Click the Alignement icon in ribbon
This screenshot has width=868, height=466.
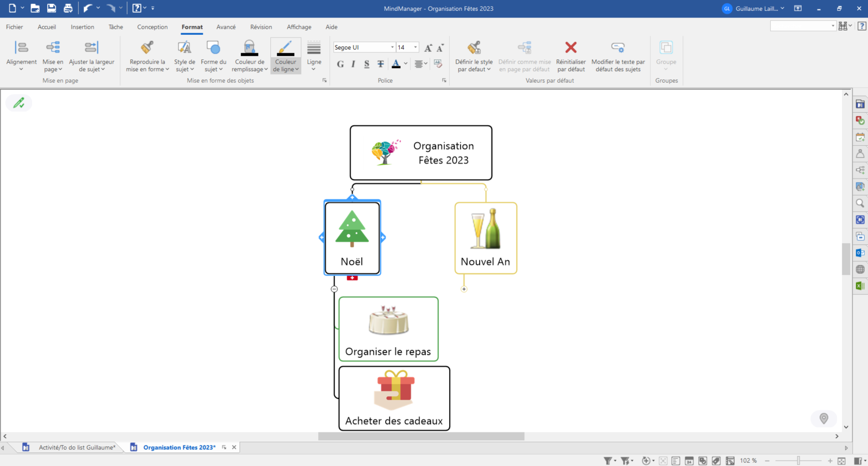tap(21, 48)
